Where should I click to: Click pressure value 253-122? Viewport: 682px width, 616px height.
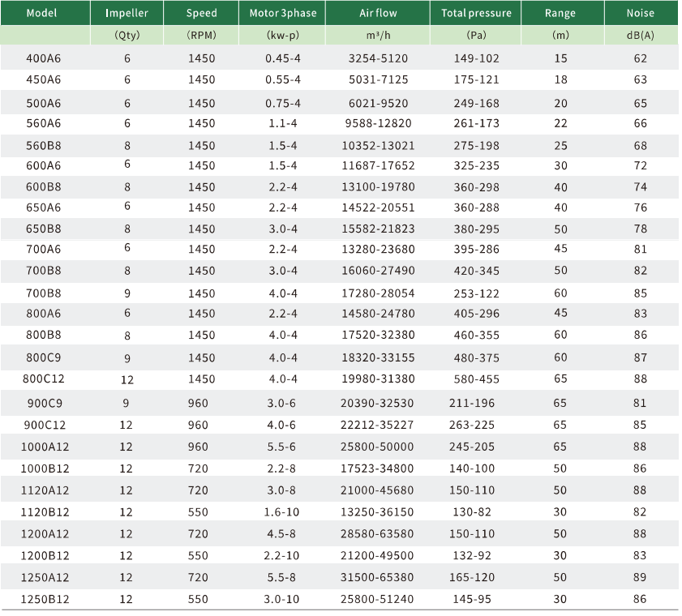click(476, 293)
